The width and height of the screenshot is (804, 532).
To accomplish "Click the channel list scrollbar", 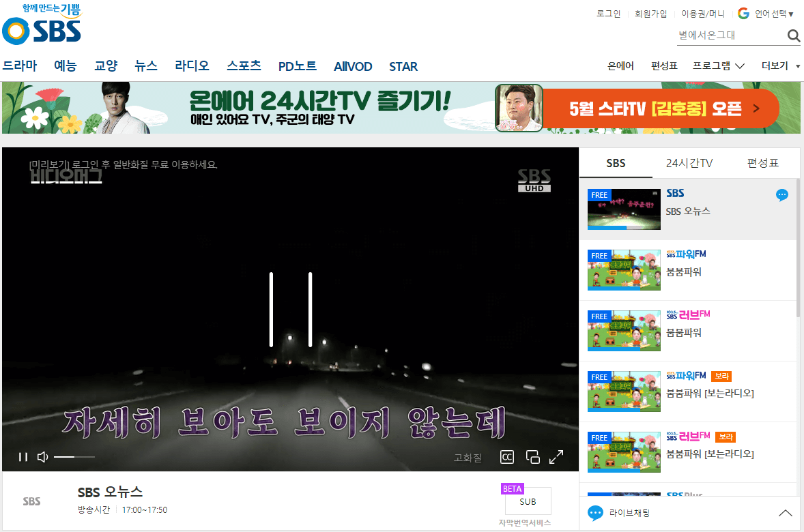I will [x=799, y=248].
